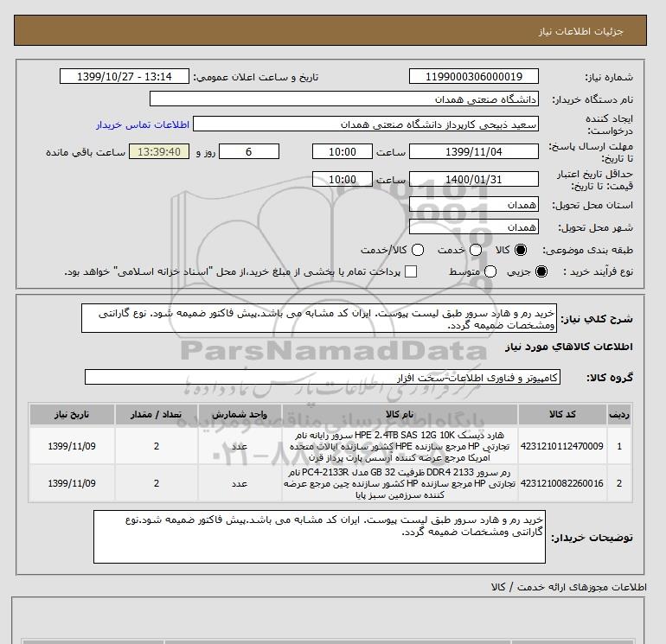Select the متوسط purchase process option
This screenshot has height=644, width=666.
pos(490,271)
